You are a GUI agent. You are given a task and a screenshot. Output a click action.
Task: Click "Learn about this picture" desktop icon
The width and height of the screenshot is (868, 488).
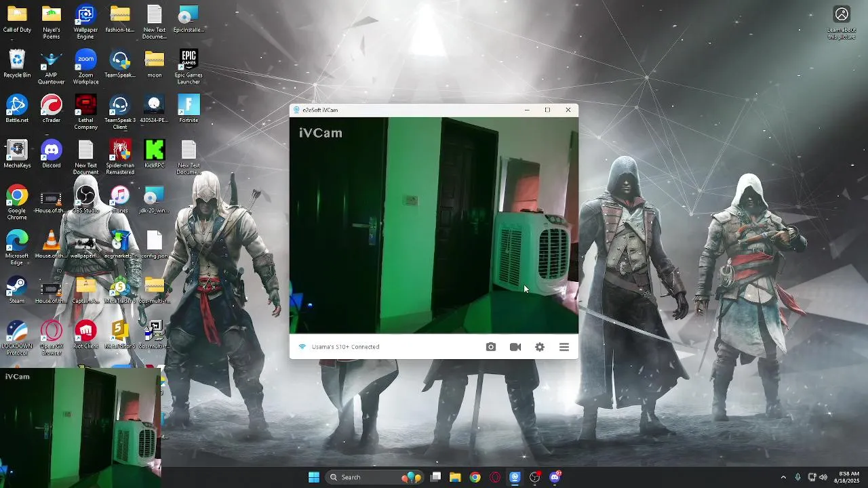842,23
